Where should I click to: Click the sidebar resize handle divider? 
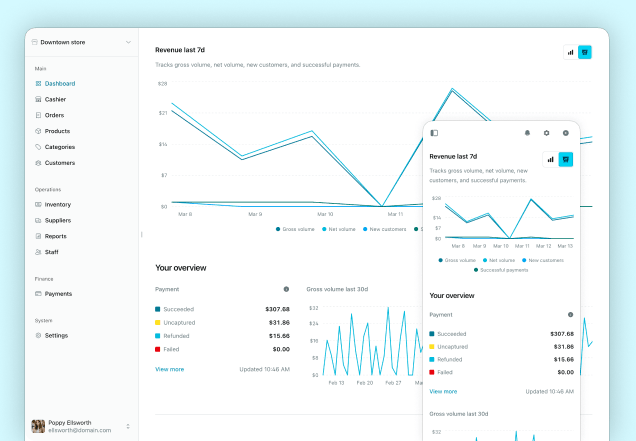[141, 234]
